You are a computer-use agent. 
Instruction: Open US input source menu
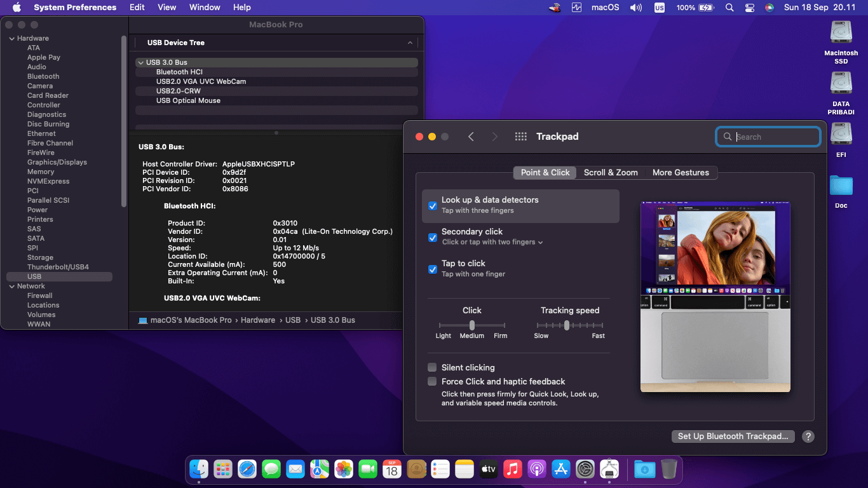pyautogui.click(x=660, y=8)
